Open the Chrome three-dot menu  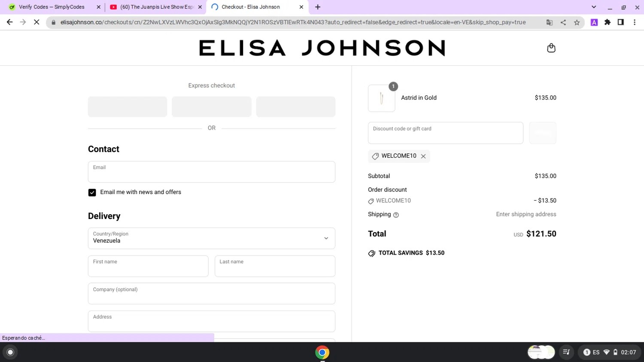pos(635,22)
